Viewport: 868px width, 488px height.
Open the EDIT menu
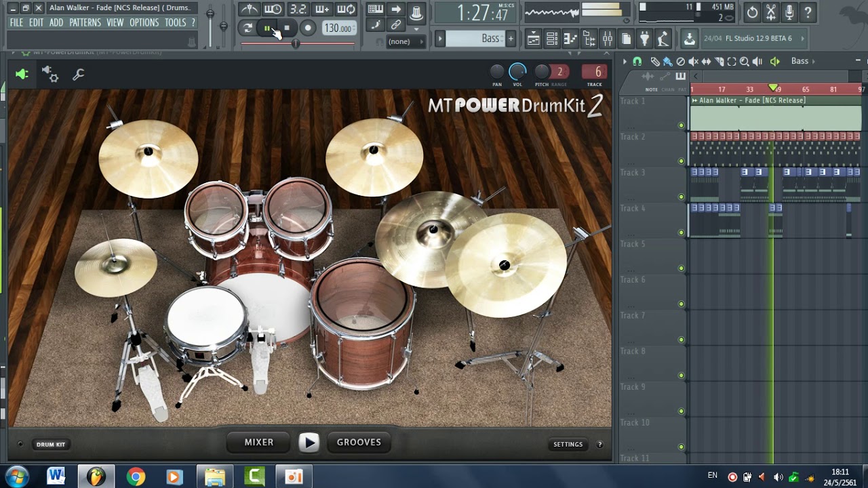click(36, 22)
